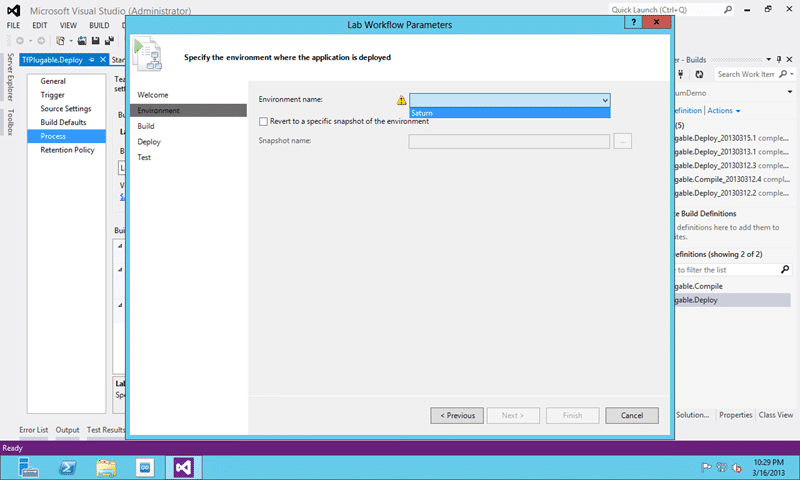The width and height of the screenshot is (800, 480).
Task: Select Saturn from the environment list
Action: 510,113
